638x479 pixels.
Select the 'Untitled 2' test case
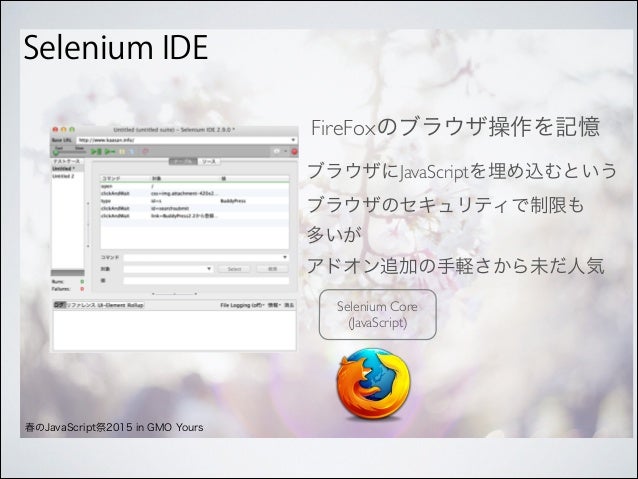68,176
